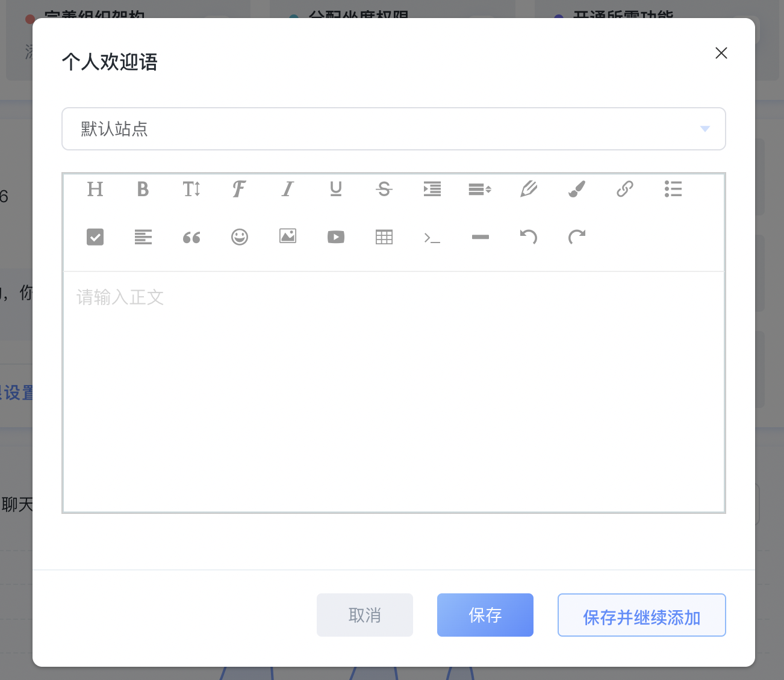Cancel with the 取消 button
This screenshot has height=680, width=784.
365,615
